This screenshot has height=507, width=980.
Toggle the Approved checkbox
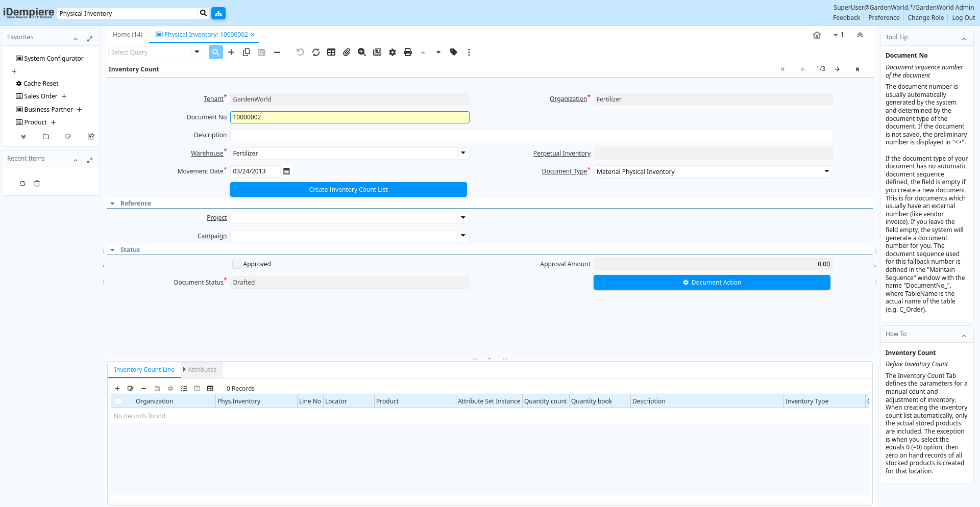coord(237,264)
